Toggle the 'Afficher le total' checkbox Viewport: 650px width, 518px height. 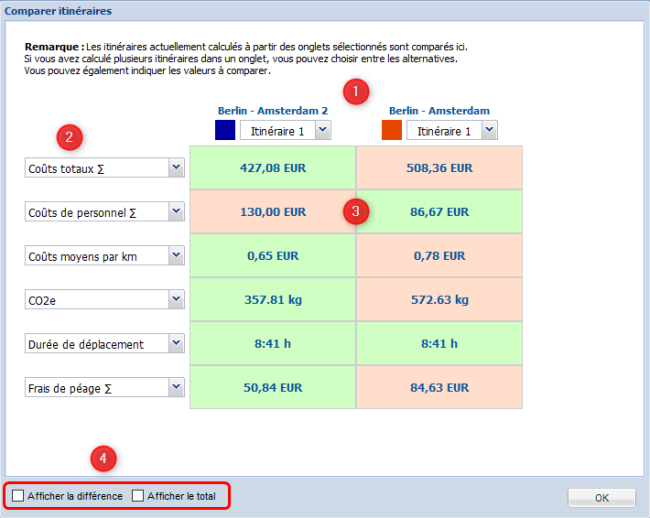[138, 496]
